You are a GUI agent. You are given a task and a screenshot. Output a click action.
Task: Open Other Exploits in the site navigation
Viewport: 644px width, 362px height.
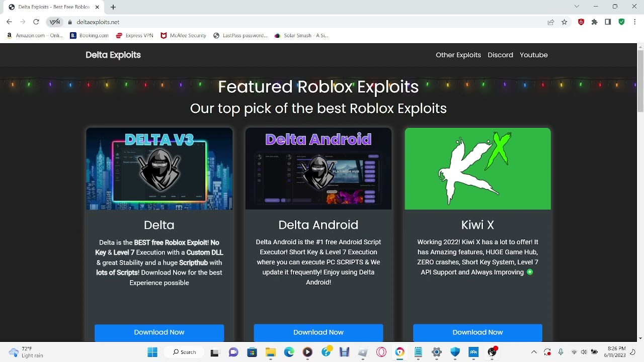click(x=458, y=55)
